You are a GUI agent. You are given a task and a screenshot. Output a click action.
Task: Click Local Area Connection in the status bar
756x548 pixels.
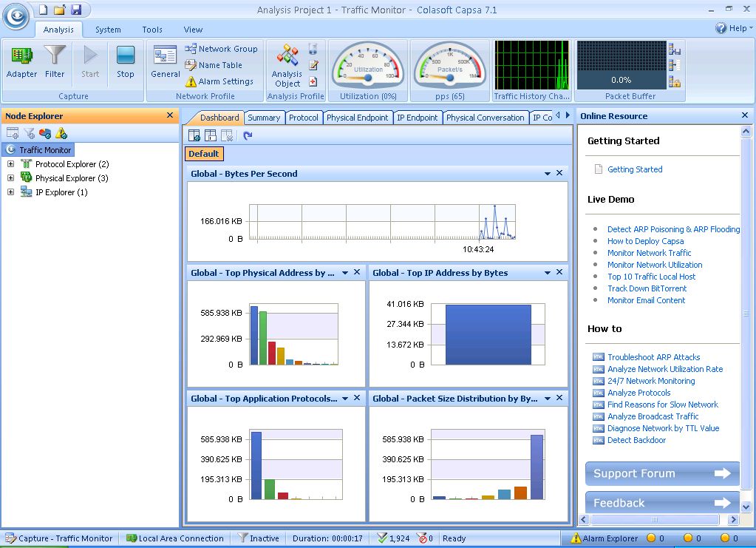[x=175, y=538]
